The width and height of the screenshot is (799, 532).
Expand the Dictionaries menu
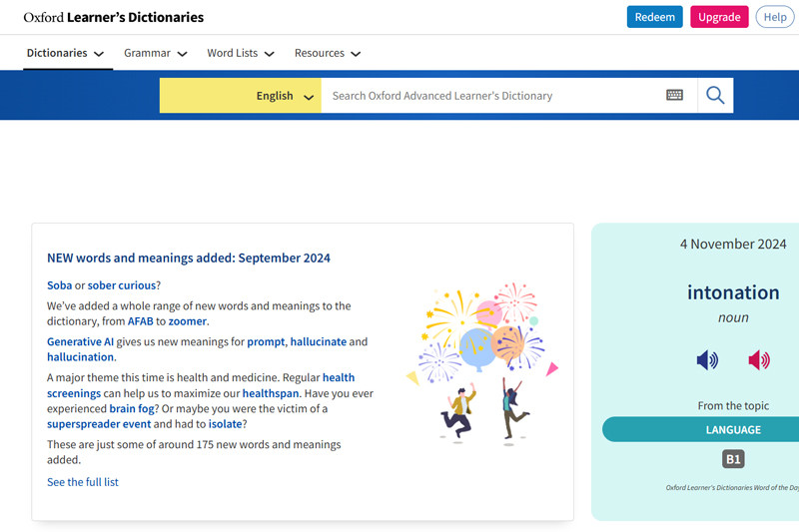tap(65, 53)
